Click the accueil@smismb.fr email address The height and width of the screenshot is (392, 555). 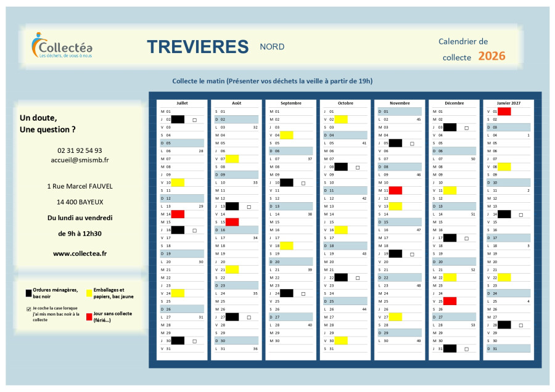80,160
